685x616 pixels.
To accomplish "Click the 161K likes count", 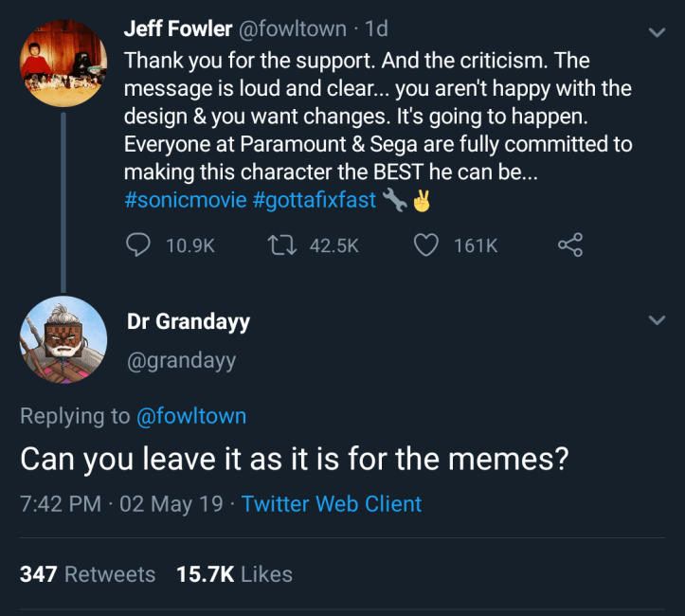I will point(476,245).
